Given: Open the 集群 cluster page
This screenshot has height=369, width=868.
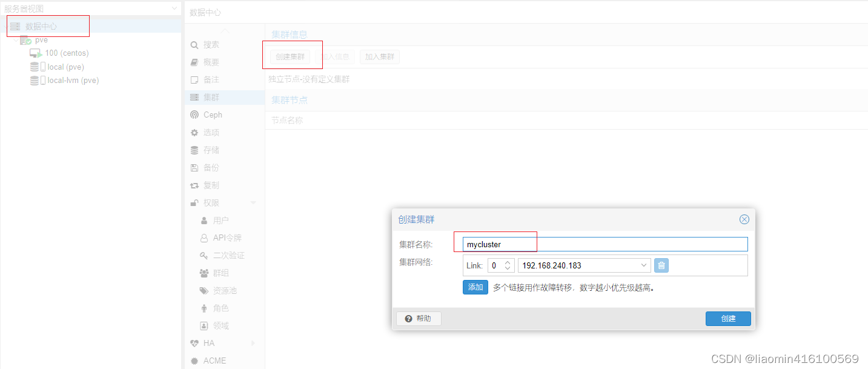Looking at the screenshot, I should click(225, 98).
